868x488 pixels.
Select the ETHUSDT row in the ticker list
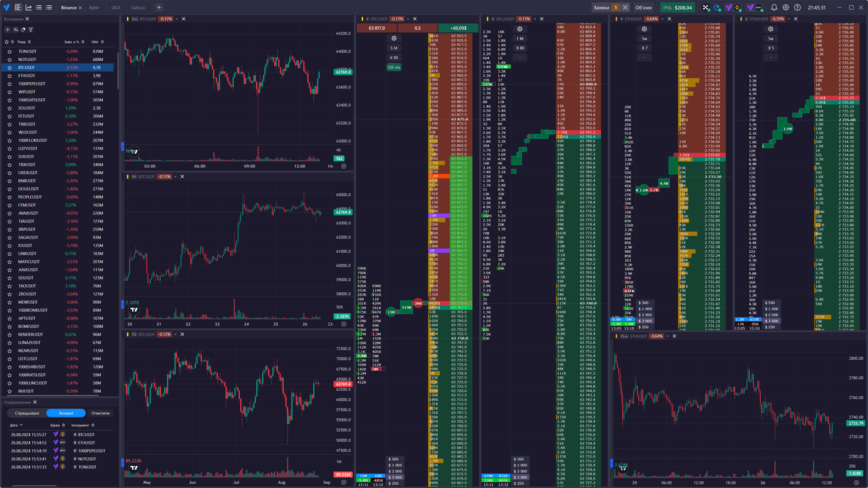[x=27, y=76]
